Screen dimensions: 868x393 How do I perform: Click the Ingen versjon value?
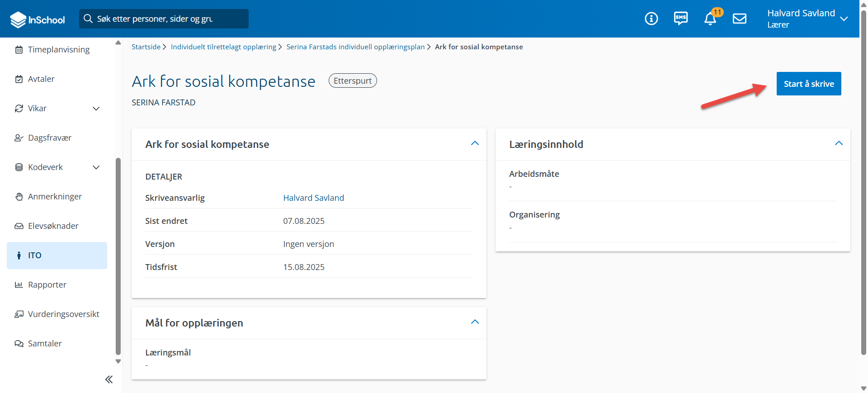coord(308,244)
